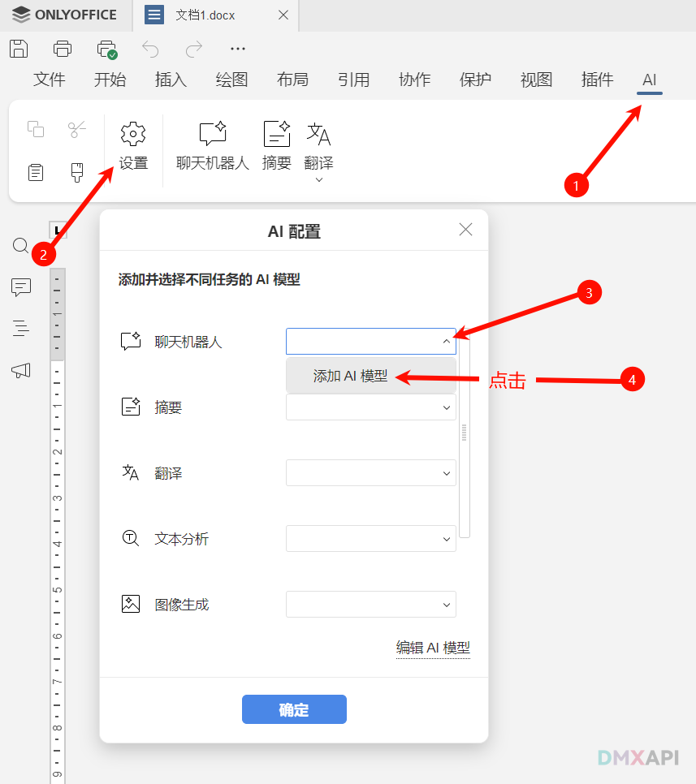Open the search icon in left sidebar

tap(21, 246)
